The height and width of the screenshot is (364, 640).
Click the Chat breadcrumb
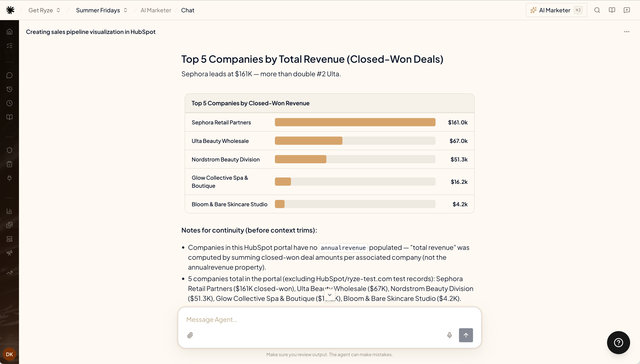[x=187, y=10]
